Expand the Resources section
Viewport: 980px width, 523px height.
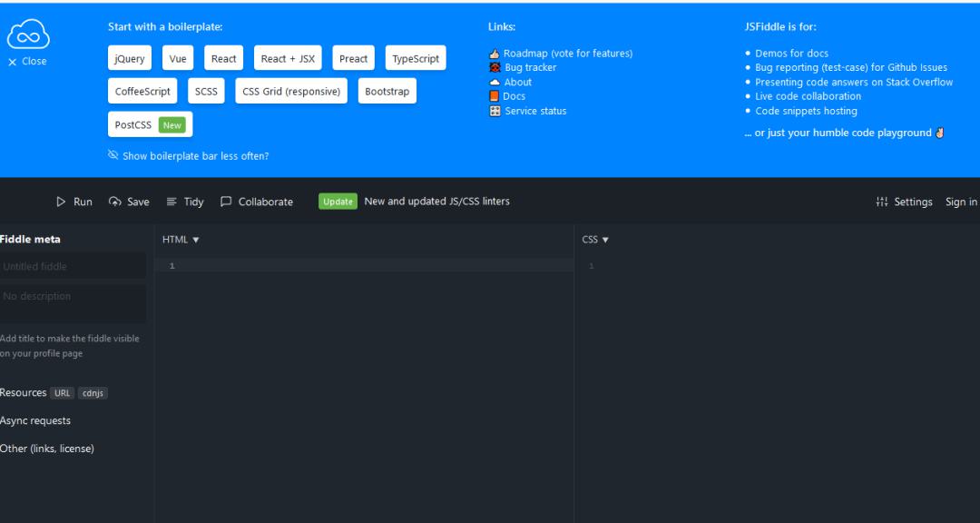click(x=23, y=393)
